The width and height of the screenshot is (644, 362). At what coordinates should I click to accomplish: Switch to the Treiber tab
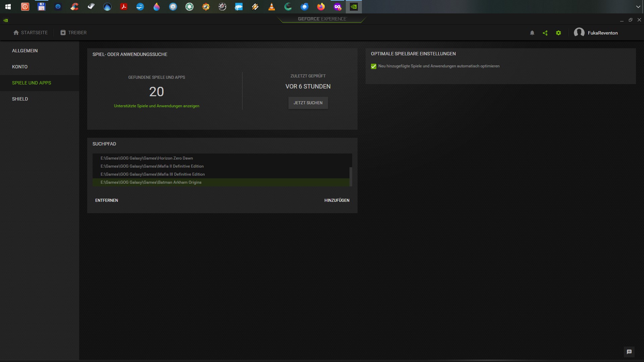coord(73,33)
